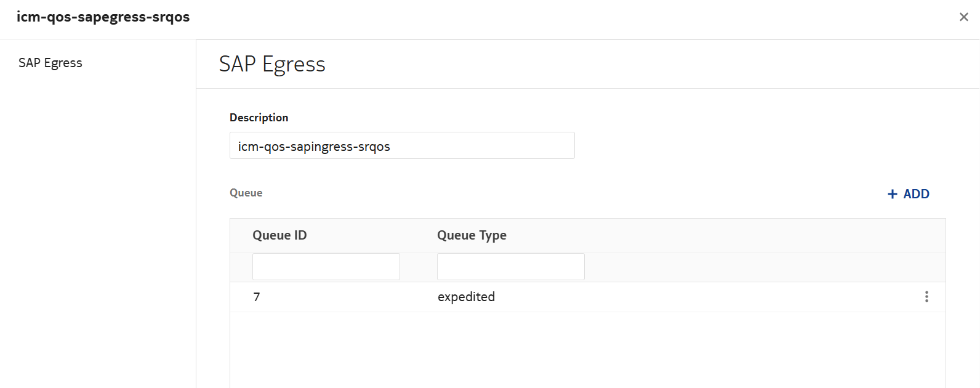Viewport: 980px width, 388px height.
Task: Click the empty table area below queue 7
Action: [587, 350]
